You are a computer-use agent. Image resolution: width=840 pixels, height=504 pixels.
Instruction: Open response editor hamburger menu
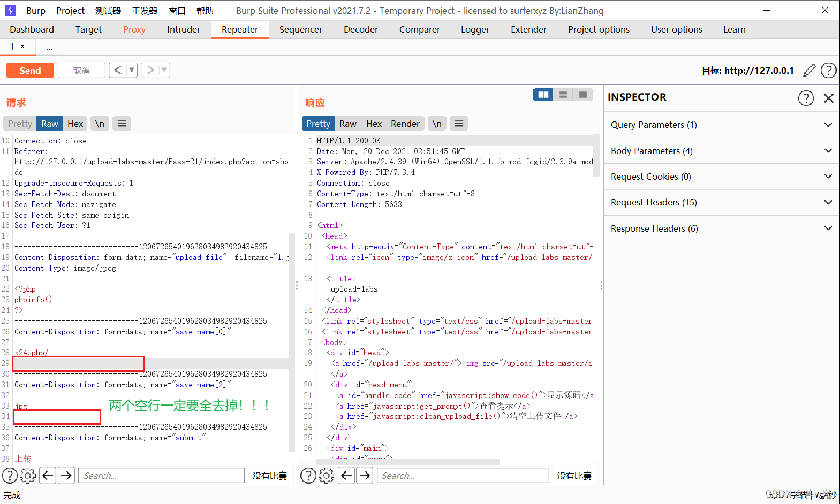click(459, 124)
